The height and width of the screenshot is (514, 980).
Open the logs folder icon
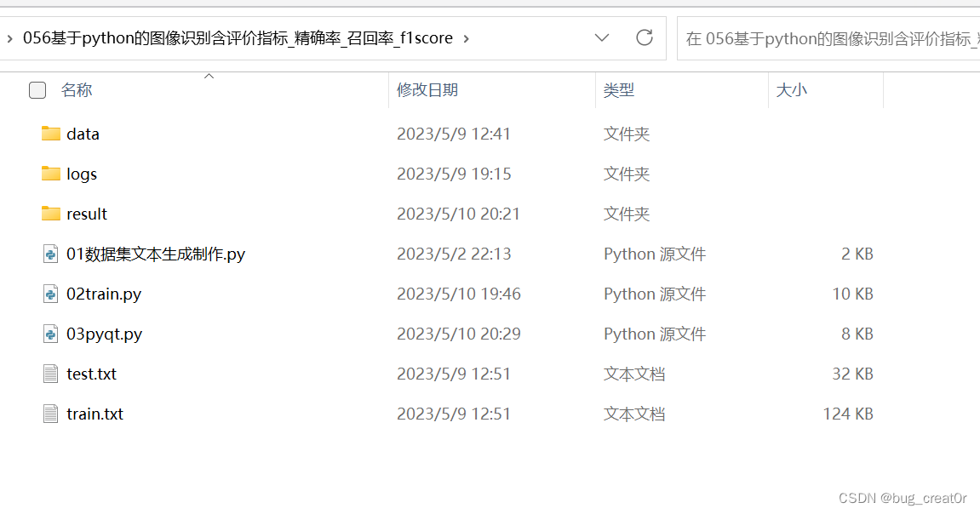pyautogui.click(x=50, y=174)
